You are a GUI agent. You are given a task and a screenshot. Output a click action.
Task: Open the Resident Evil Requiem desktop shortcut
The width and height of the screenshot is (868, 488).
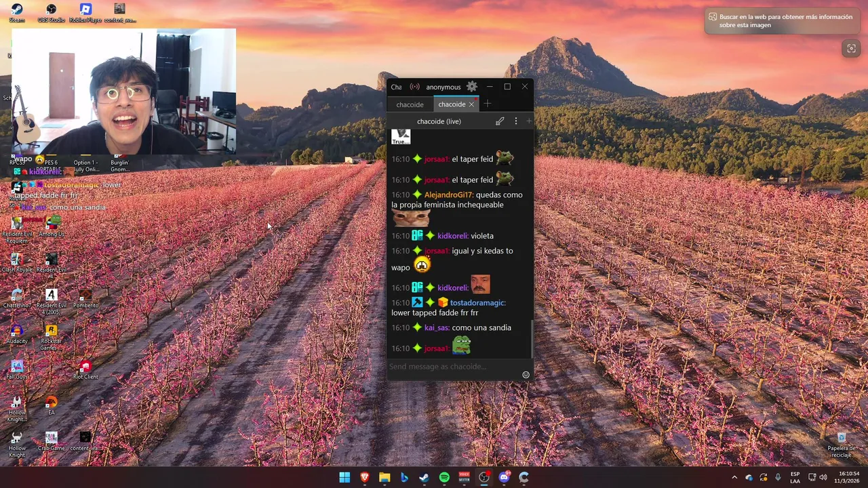[17, 229]
